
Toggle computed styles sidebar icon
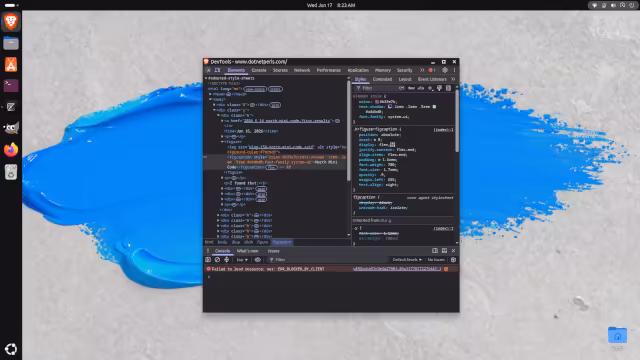click(448, 88)
